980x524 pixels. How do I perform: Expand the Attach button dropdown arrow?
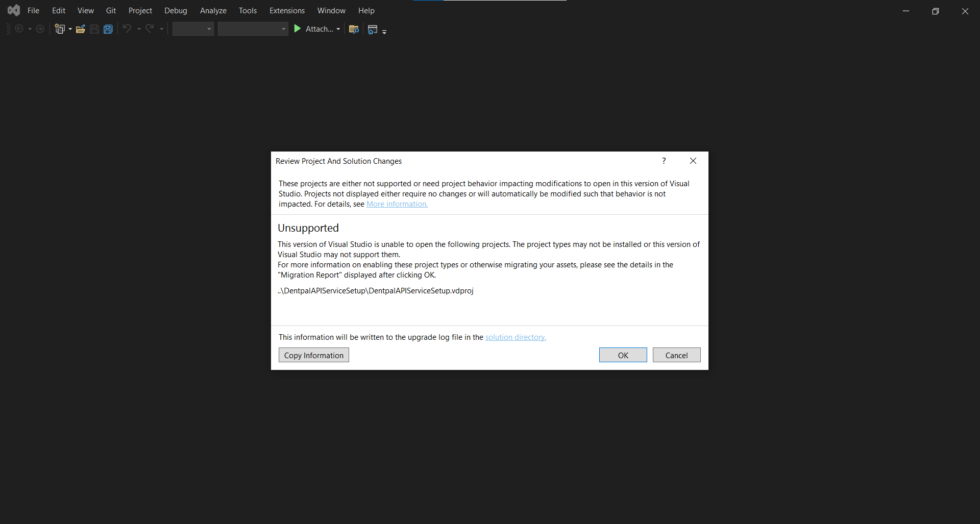(338, 29)
